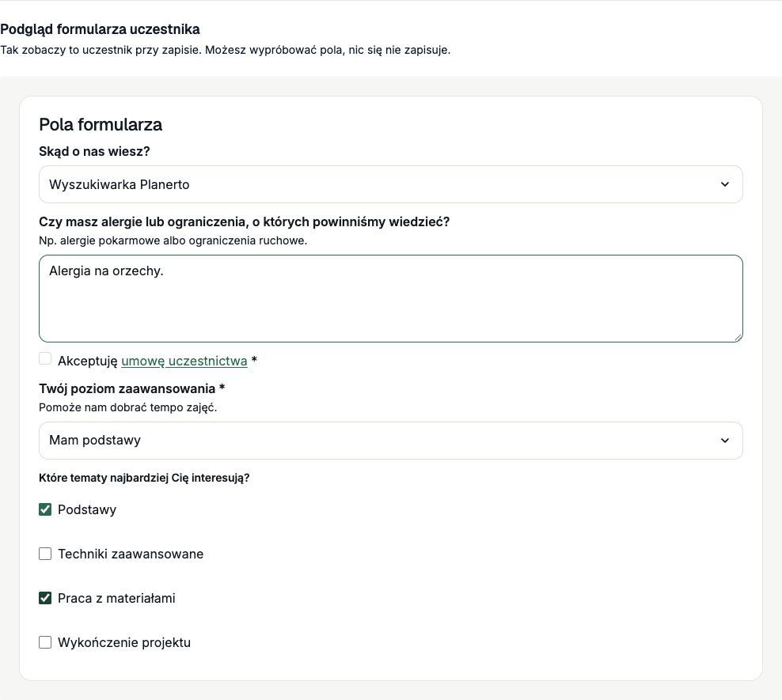The height and width of the screenshot is (700, 782).
Task: Open the "umowę uczestnictwa" link
Action: click(x=184, y=361)
